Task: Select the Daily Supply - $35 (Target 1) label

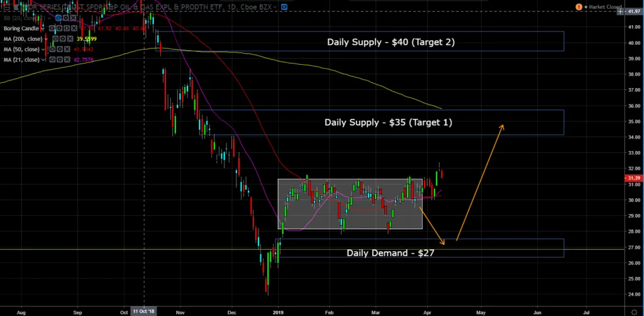Action: [x=388, y=122]
